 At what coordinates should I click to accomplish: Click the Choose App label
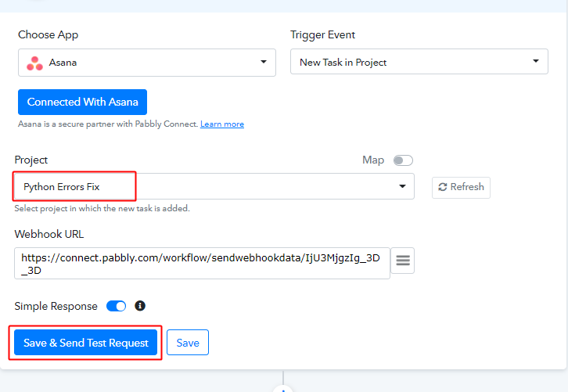pos(49,35)
